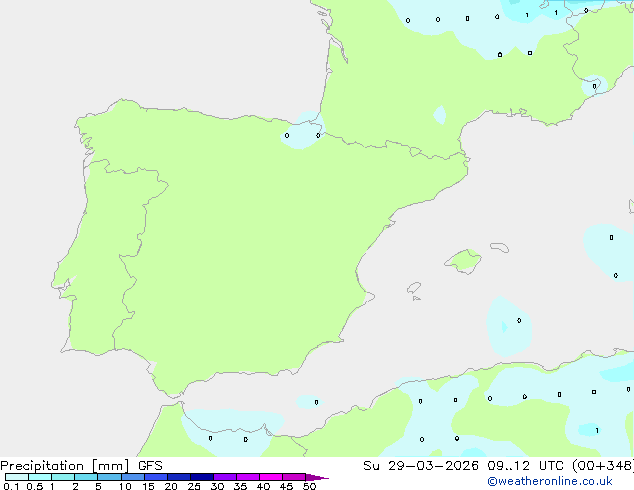The height and width of the screenshot is (490, 634).
Task: Select the 1–2 mm legend swatch
Action: (x=63, y=477)
